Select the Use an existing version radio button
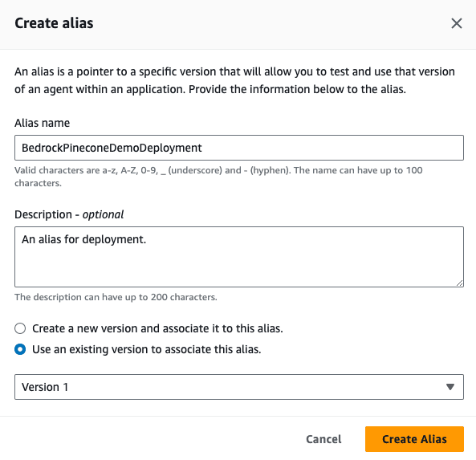 pyautogui.click(x=20, y=349)
